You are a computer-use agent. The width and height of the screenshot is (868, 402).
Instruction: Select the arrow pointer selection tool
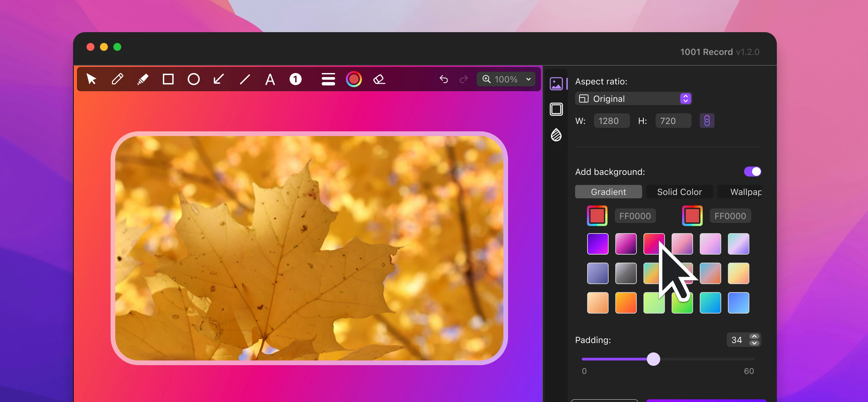[91, 79]
